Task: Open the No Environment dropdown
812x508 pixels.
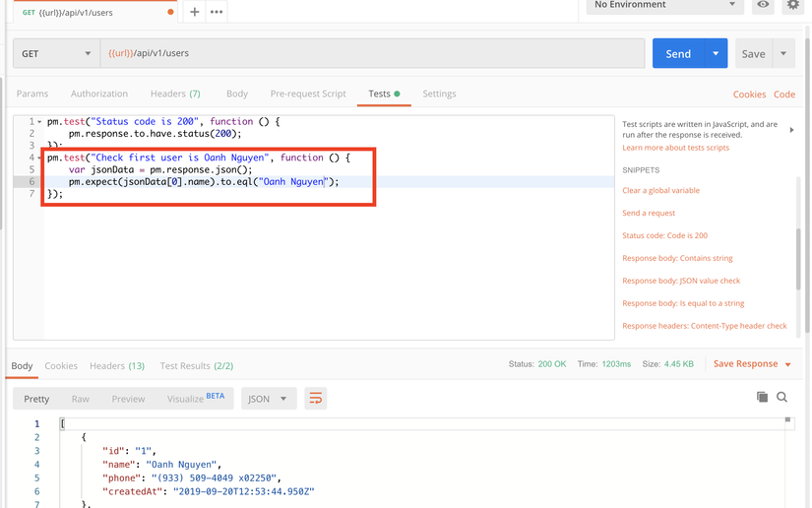Action: click(x=665, y=5)
